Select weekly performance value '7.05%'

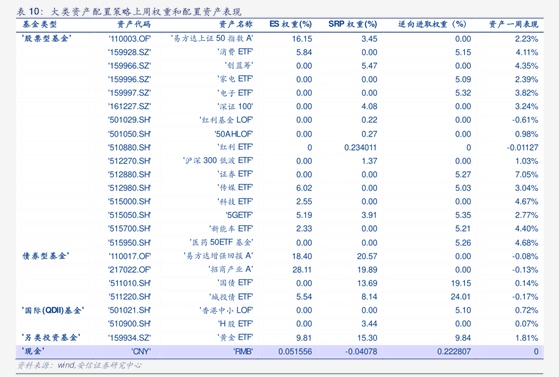click(526, 174)
